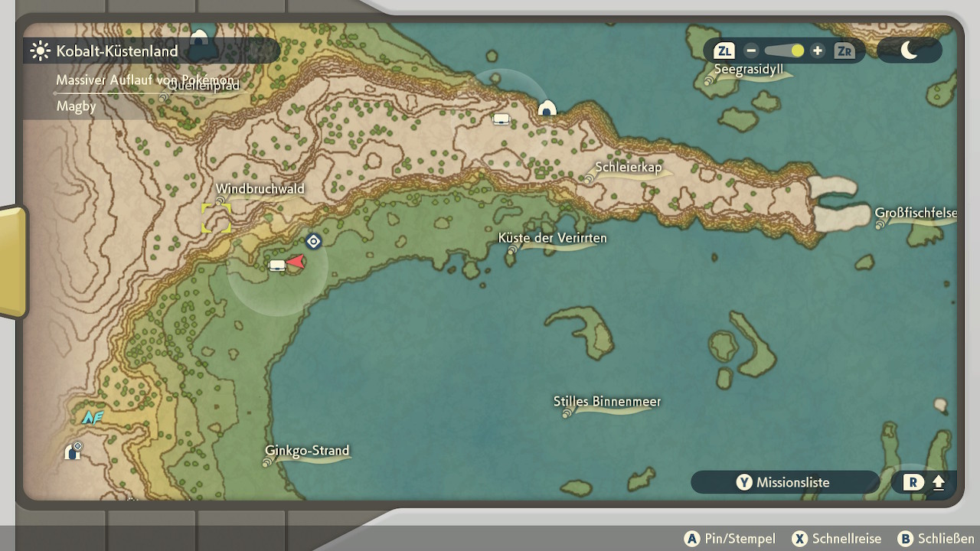Select the resting bed icon beside player arrow
980x551 pixels.
(277, 266)
